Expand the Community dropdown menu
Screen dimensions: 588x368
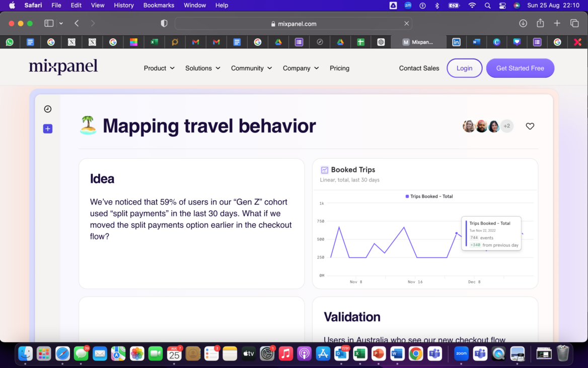point(251,68)
